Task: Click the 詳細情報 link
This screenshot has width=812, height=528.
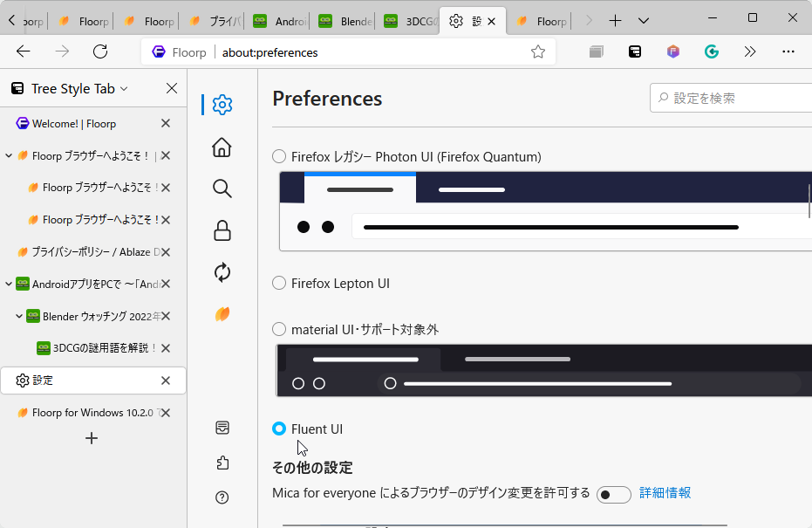Action: pos(665,493)
